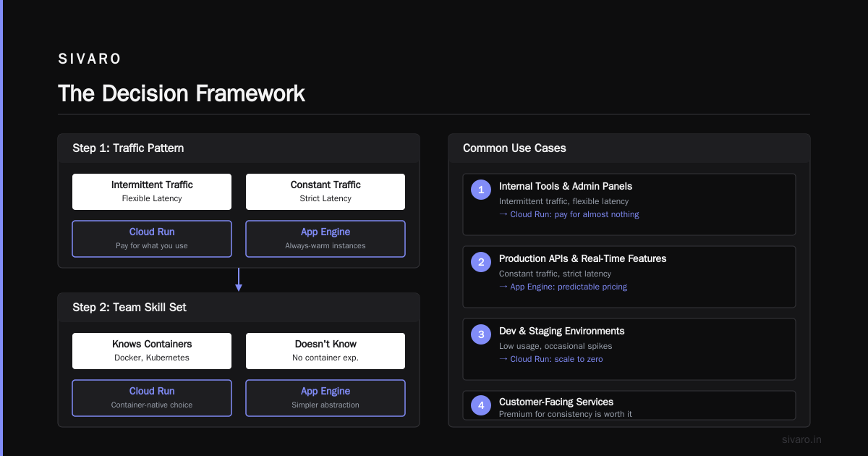Select the "Step 1: Traffic Pattern" header
868x456 pixels.
coord(239,148)
